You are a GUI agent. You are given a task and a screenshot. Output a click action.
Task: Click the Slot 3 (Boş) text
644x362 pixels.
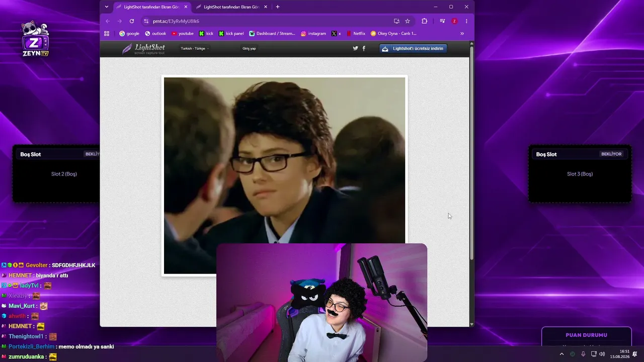[x=580, y=174]
